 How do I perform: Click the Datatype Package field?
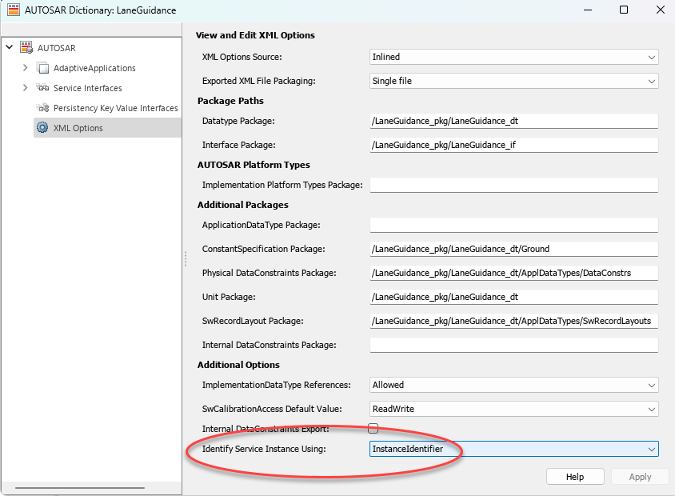pos(514,121)
